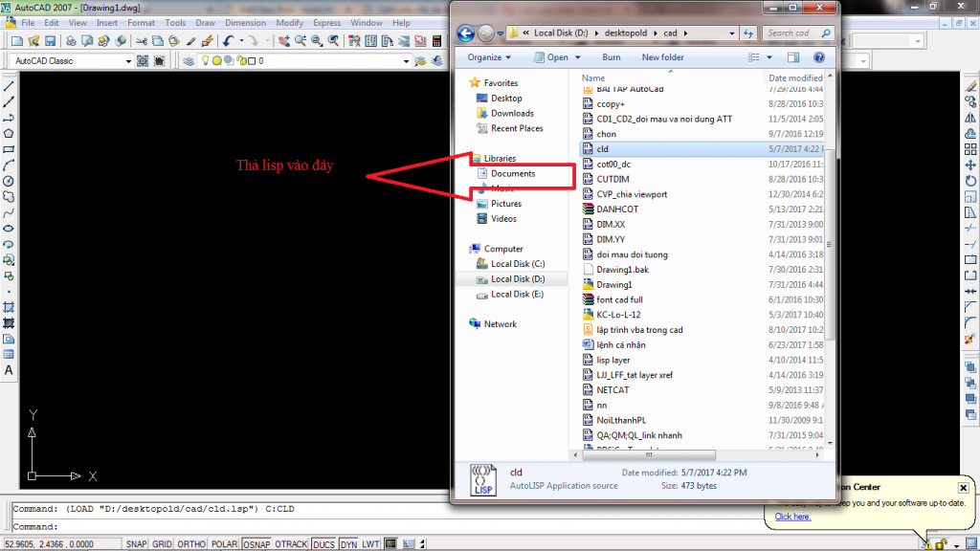Toggle OSNAP in status bar
This screenshot has width=980, height=551.
click(x=256, y=544)
